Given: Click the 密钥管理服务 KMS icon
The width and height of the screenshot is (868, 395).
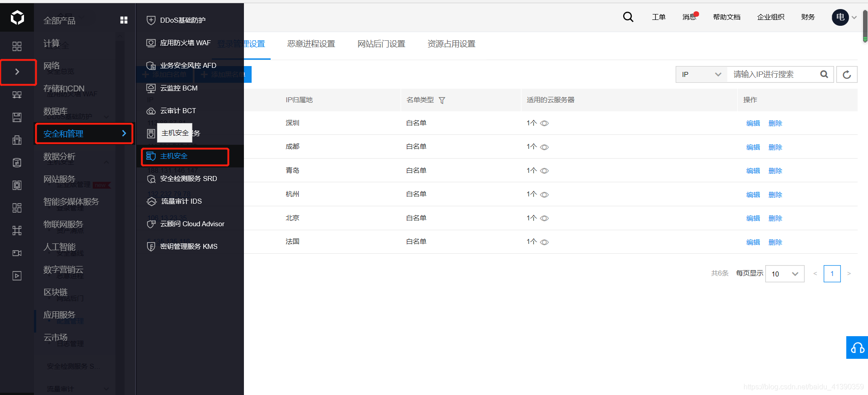Looking at the screenshot, I should [x=151, y=247].
